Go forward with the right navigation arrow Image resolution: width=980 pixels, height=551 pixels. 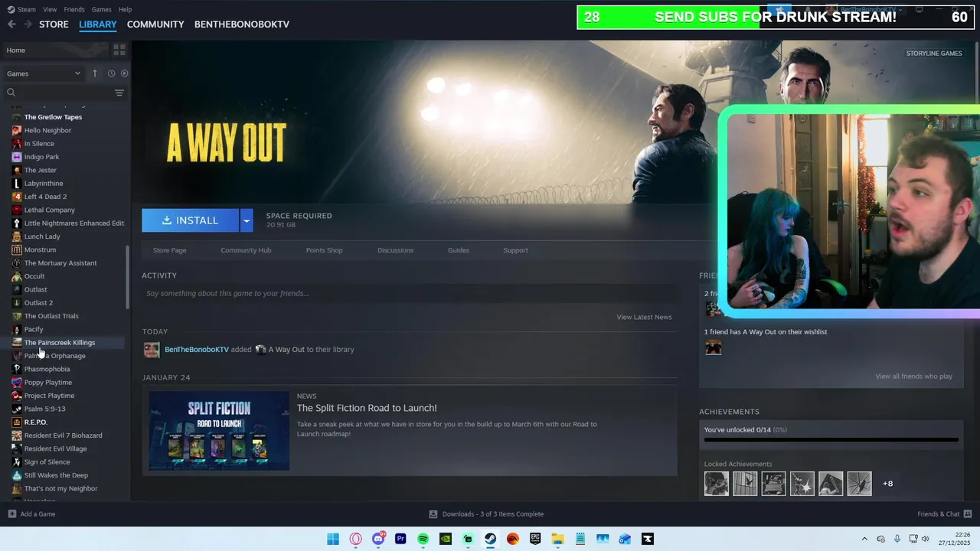pos(28,24)
